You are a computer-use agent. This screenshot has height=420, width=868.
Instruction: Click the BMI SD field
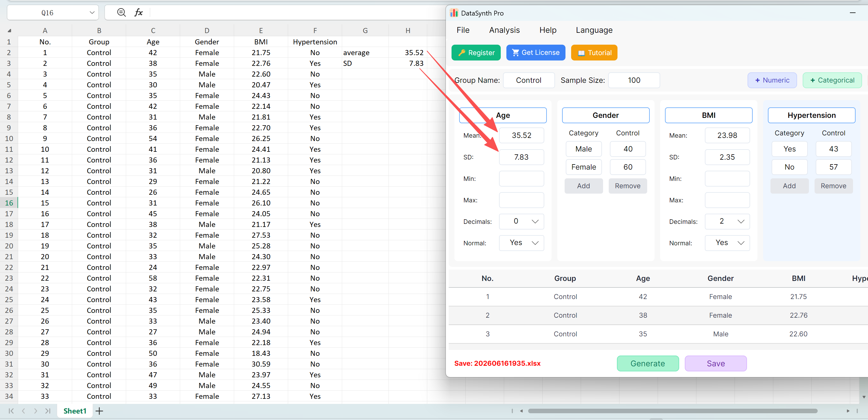point(727,157)
